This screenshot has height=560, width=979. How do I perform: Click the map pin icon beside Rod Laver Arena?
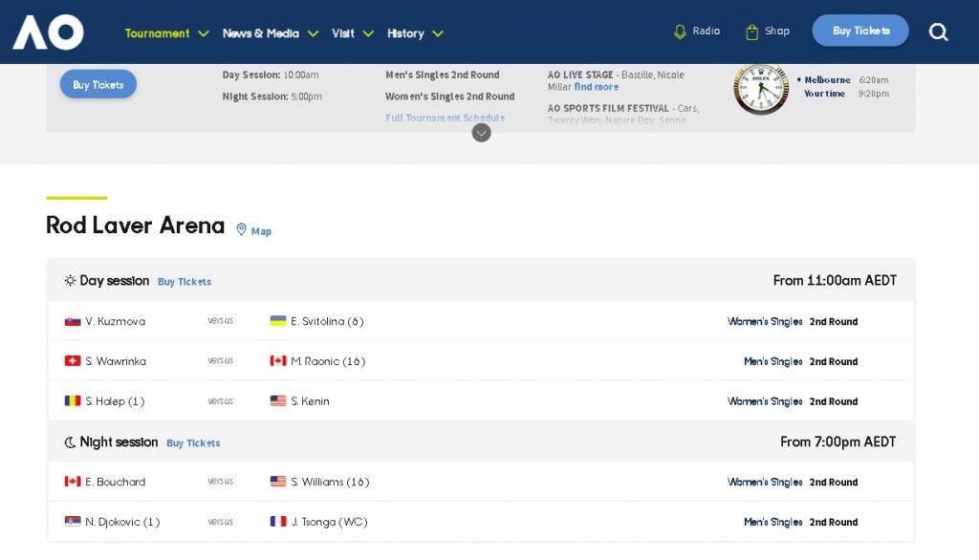(241, 229)
